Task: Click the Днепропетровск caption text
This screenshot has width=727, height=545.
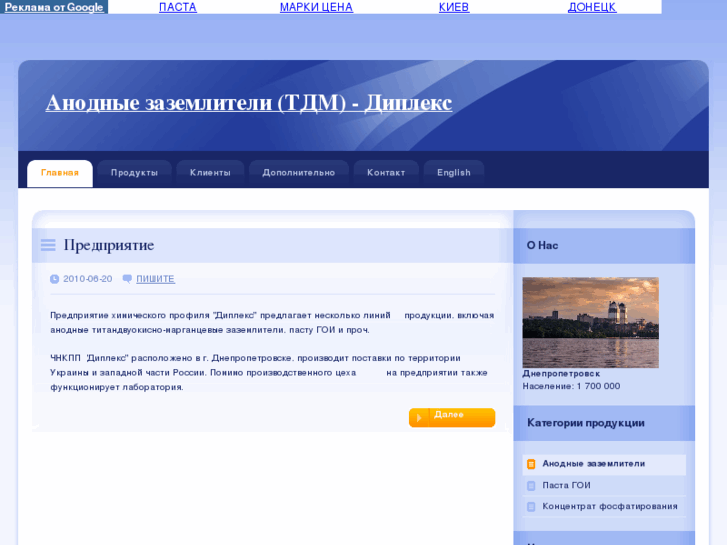Action: point(561,373)
